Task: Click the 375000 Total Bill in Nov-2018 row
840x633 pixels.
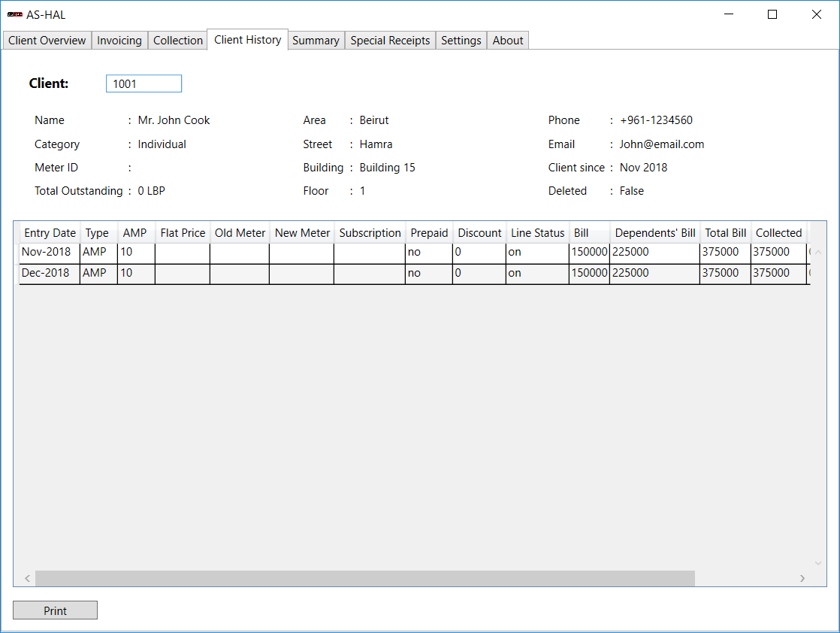Action: 725,252
